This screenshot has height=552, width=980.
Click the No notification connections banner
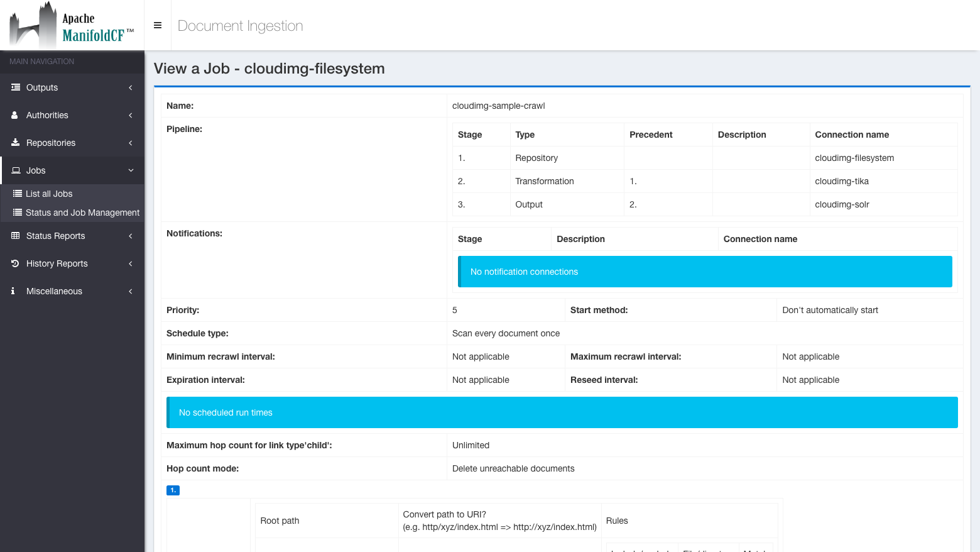(705, 272)
